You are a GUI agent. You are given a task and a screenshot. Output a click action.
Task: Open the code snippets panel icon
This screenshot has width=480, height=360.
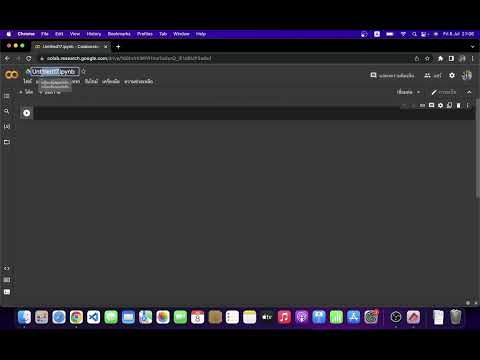pos(7,268)
